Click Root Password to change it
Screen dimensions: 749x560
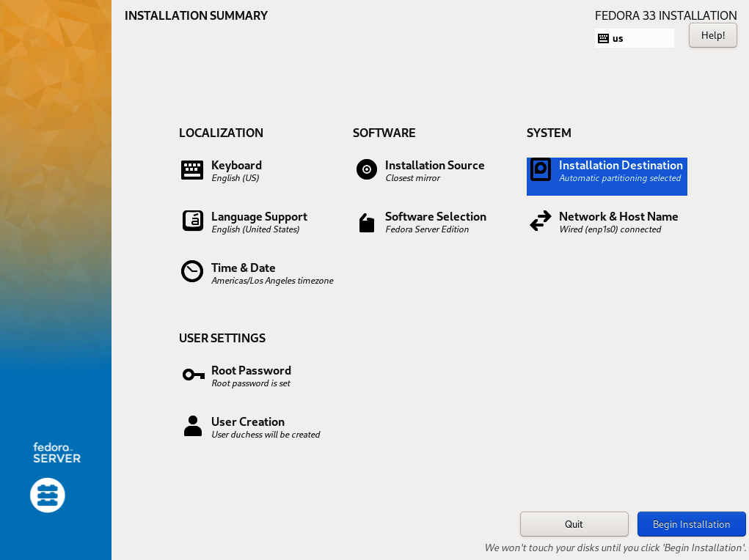click(x=251, y=375)
